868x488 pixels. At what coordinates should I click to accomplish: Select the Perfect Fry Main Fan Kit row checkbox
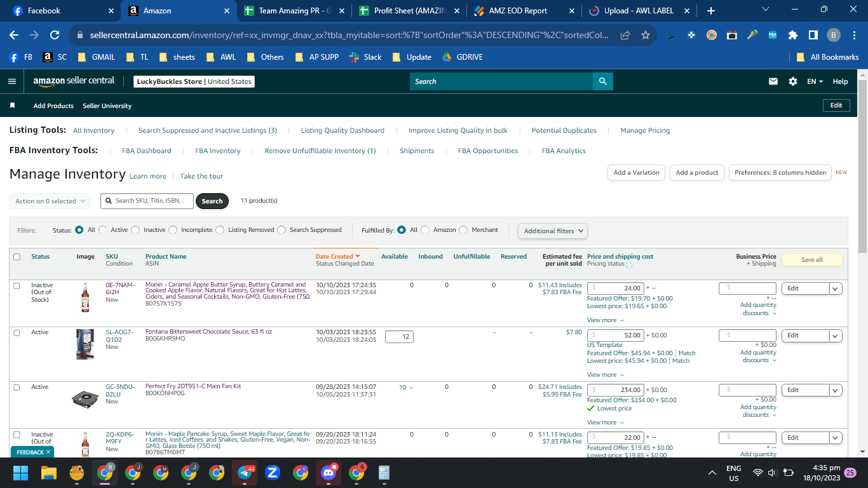[x=17, y=388]
